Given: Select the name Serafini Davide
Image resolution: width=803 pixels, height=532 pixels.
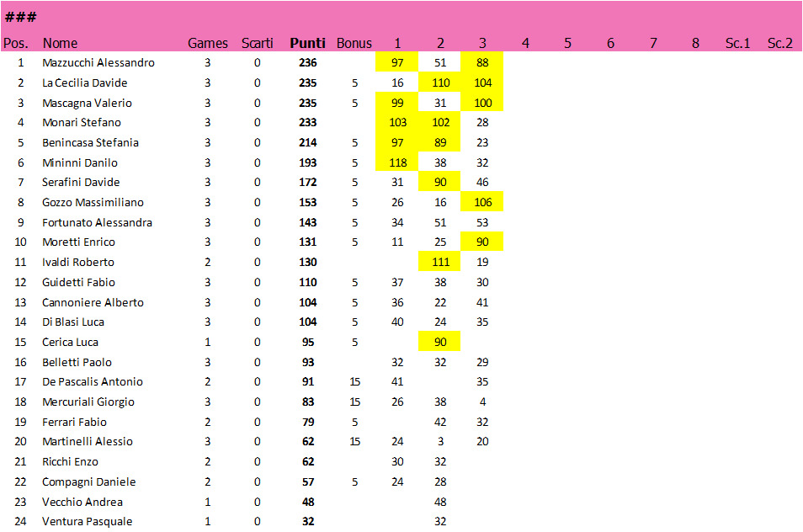Looking at the screenshot, I should click(x=81, y=183).
